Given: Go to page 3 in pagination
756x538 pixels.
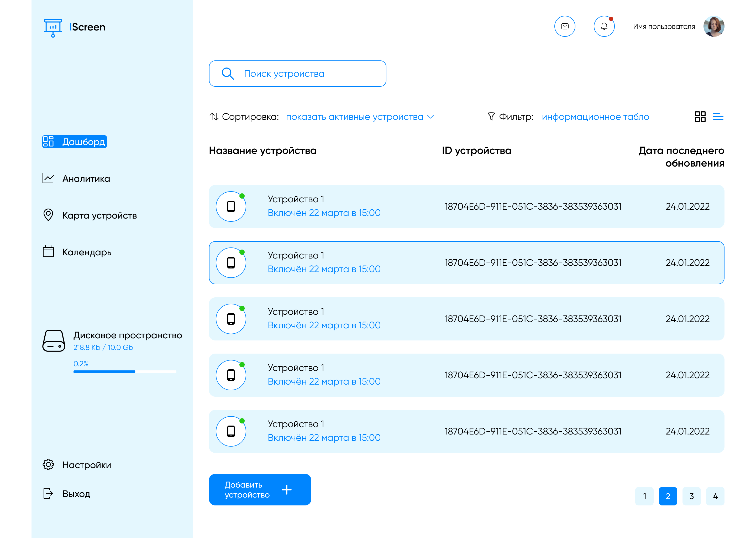Looking at the screenshot, I should (x=691, y=496).
